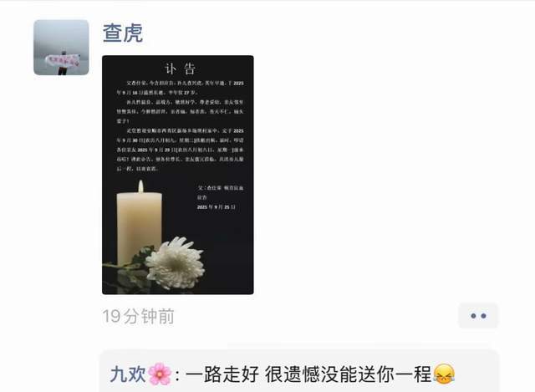Tap the obituary body text paragraph
The image size is (535, 392).
pos(180,126)
